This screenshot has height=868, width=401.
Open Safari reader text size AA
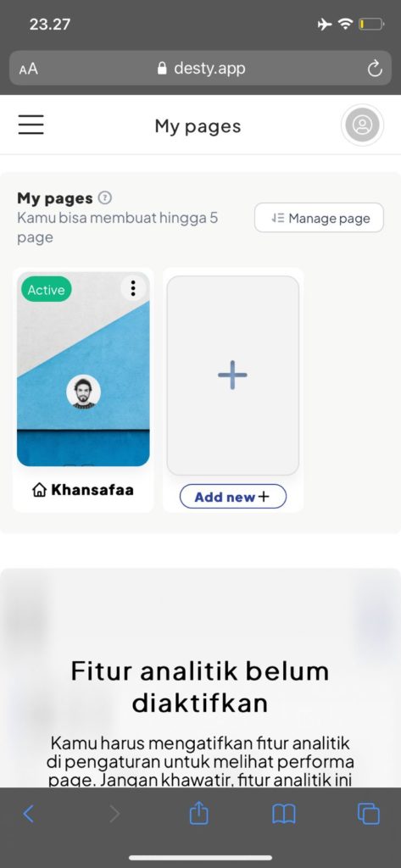(28, 70)
